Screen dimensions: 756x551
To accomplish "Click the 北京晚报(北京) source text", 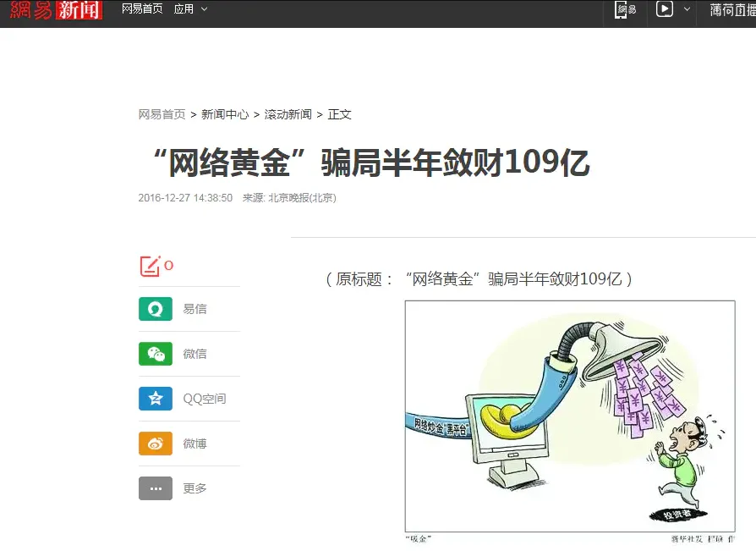I will click(302, 198).
